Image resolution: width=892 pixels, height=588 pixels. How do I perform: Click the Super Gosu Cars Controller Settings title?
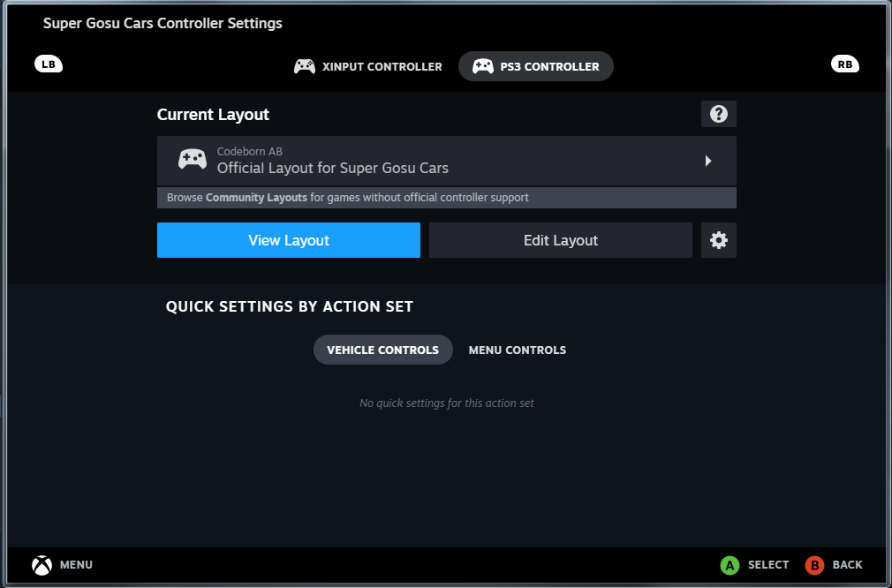coord(163,23)
